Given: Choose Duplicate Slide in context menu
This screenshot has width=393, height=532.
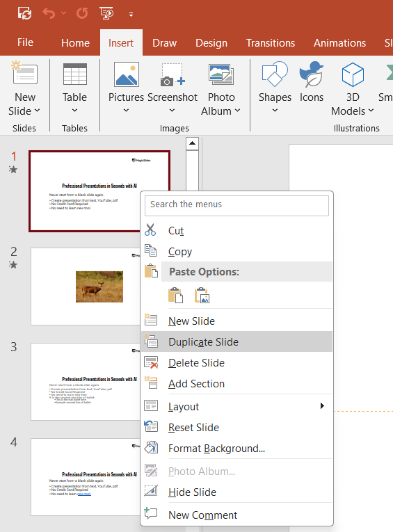Looking at the screenshot, I should tap(237, 341).
